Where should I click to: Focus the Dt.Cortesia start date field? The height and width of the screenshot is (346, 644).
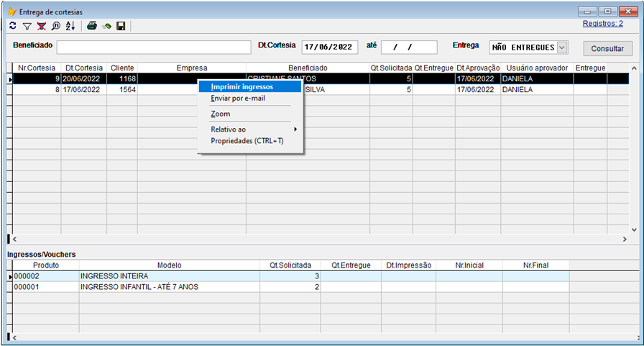329,47
